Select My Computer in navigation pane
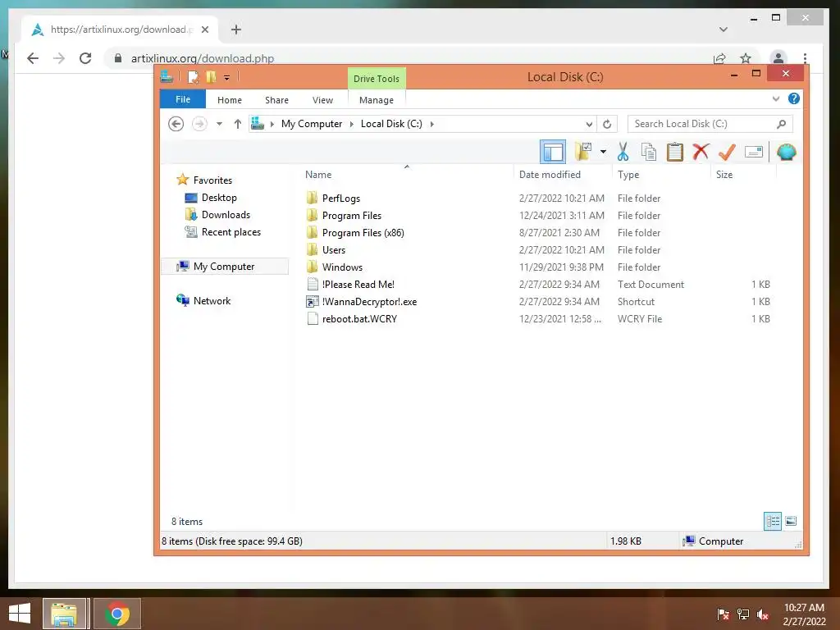 (x=225, y=267)
